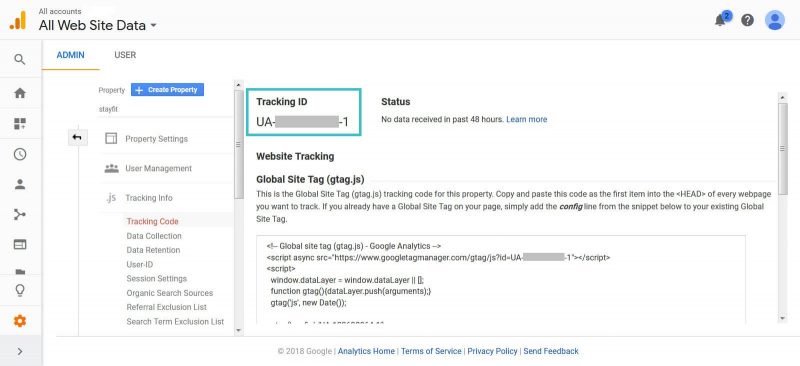
Task: Open Terms of Service link
Action: [x=431, y=351]
